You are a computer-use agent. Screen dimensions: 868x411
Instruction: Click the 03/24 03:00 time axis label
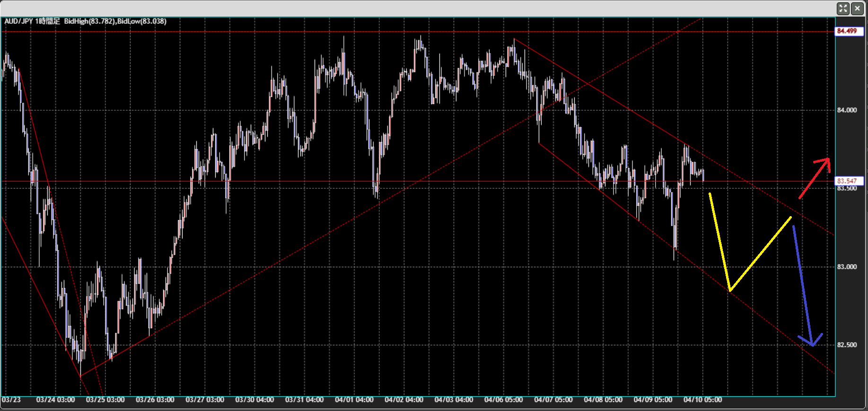tap(55, 400)
